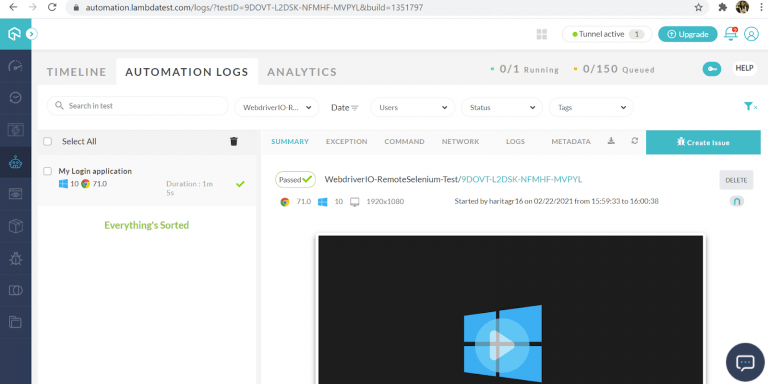Open the notifications bell icon
768x384 pixels.
click(731, 34)
